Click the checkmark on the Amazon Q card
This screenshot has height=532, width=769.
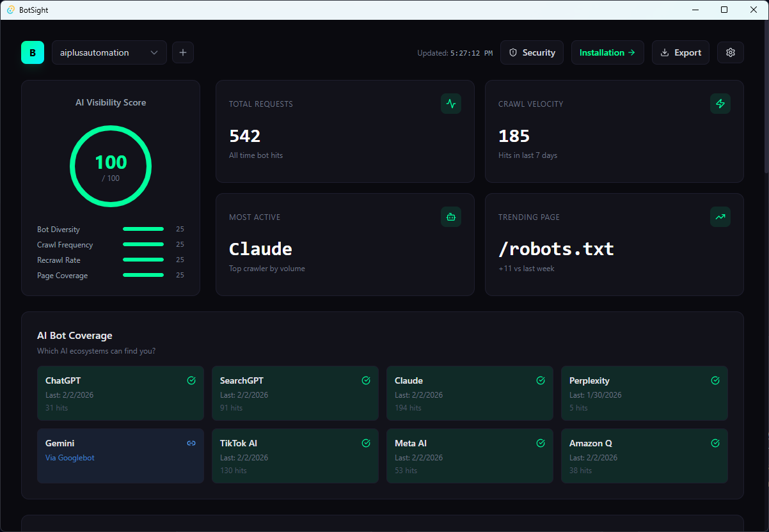715,443
